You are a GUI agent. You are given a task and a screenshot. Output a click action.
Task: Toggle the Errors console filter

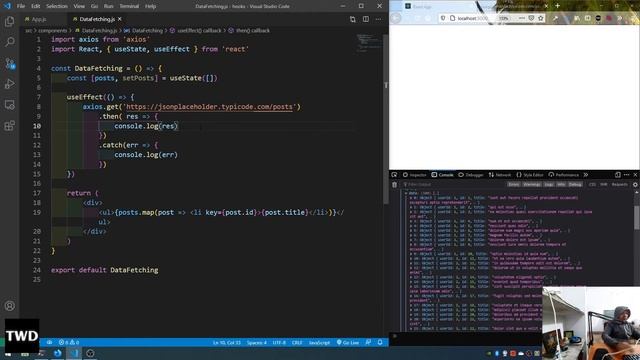(514, 184)
